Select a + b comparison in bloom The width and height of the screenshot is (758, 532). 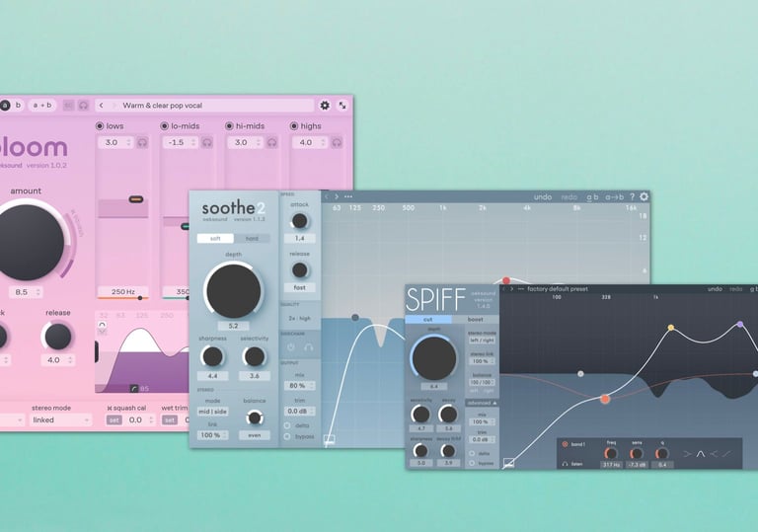[42, 105]
